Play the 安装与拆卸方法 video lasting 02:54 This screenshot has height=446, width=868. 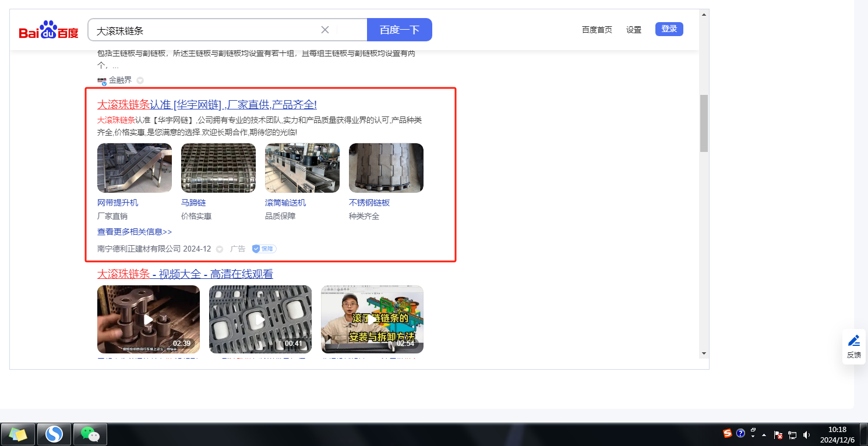(372, 319)
